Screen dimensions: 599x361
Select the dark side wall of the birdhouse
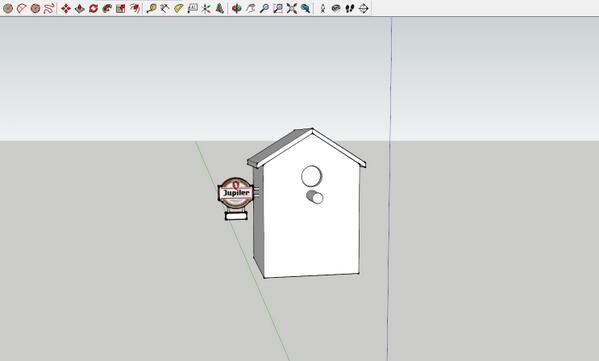259,222
